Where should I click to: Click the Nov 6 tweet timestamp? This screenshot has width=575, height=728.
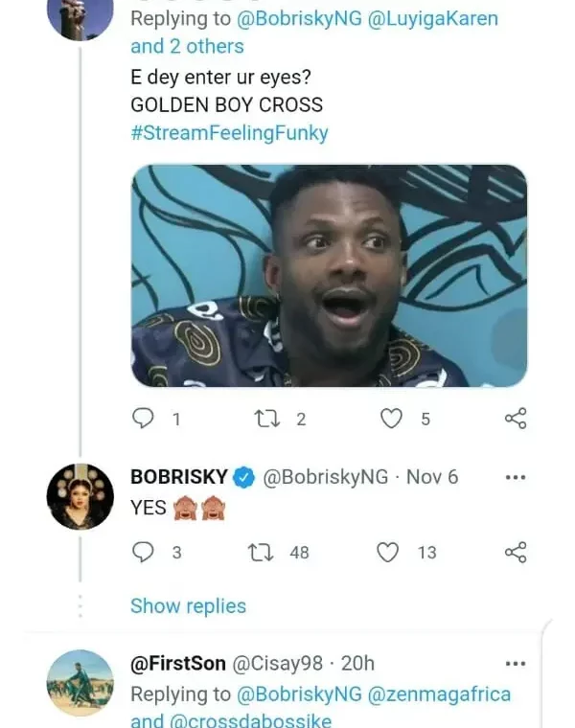[433, 476]
